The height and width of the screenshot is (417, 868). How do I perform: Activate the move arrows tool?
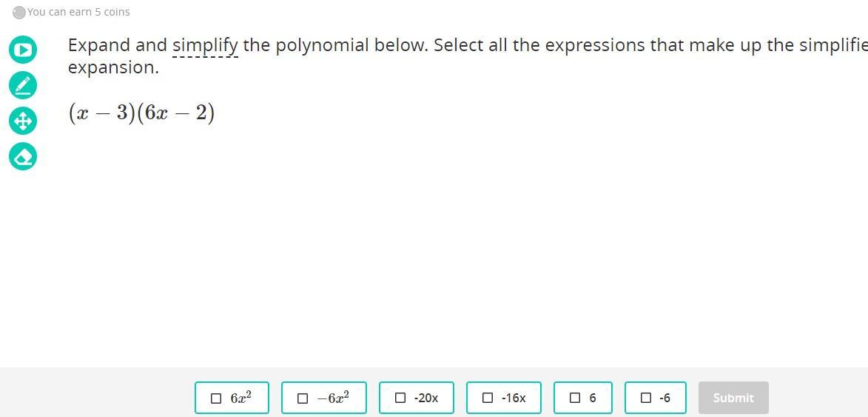tap(23, 121)
